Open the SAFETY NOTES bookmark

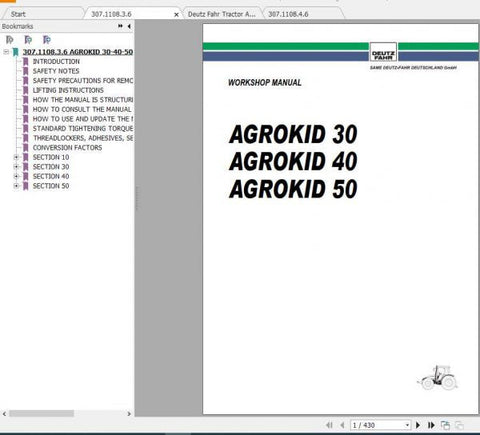(x=56, y=71)
